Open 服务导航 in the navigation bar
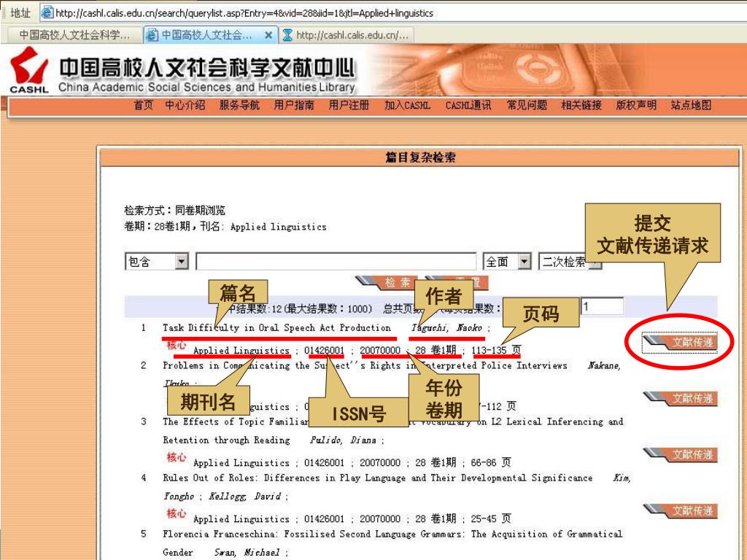The width and height of the screenshot is (747, 560). tap(239, 105)
